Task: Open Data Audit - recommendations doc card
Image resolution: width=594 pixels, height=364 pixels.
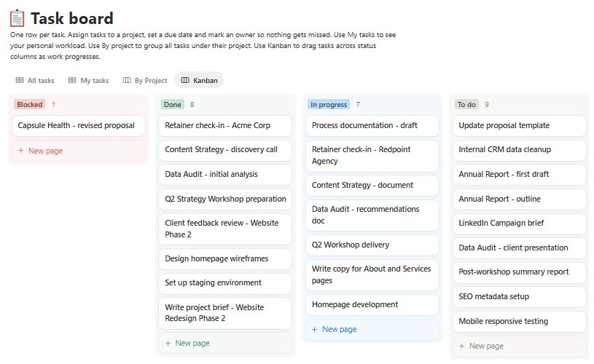Action: click(372, 215)
